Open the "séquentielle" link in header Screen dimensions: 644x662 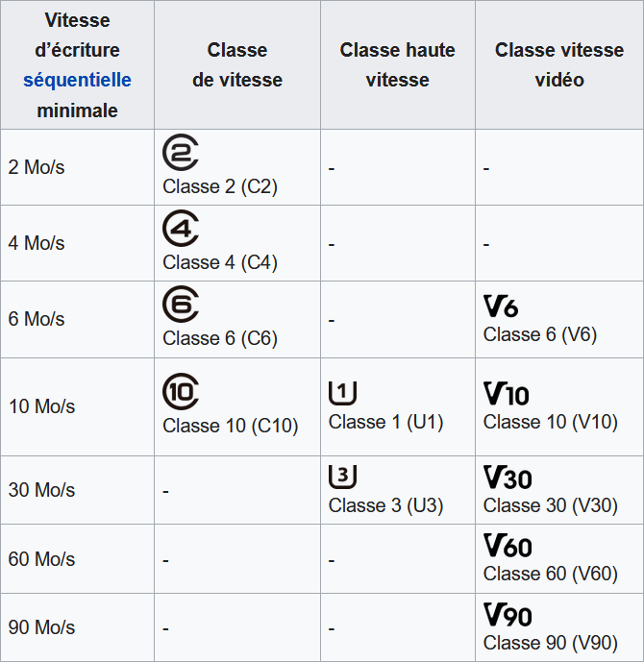click(x=77, y=81)
